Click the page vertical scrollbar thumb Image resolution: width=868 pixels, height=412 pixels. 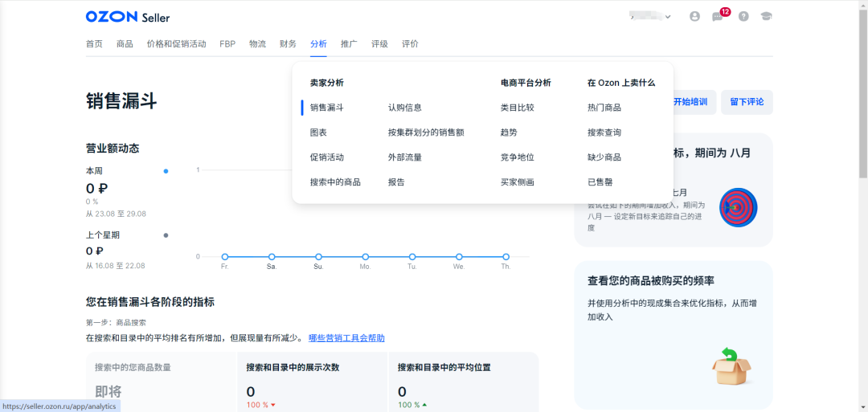pyautogui.click(x=863, y=93)
